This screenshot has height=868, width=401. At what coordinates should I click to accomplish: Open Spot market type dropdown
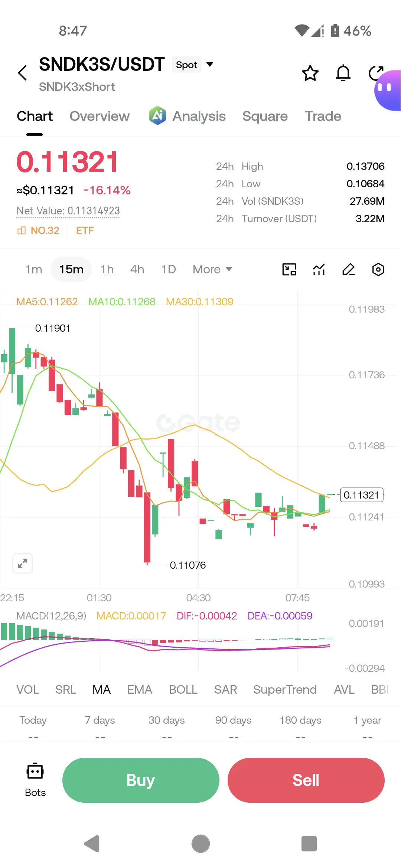pyautogui.click(x=193, y=65)
